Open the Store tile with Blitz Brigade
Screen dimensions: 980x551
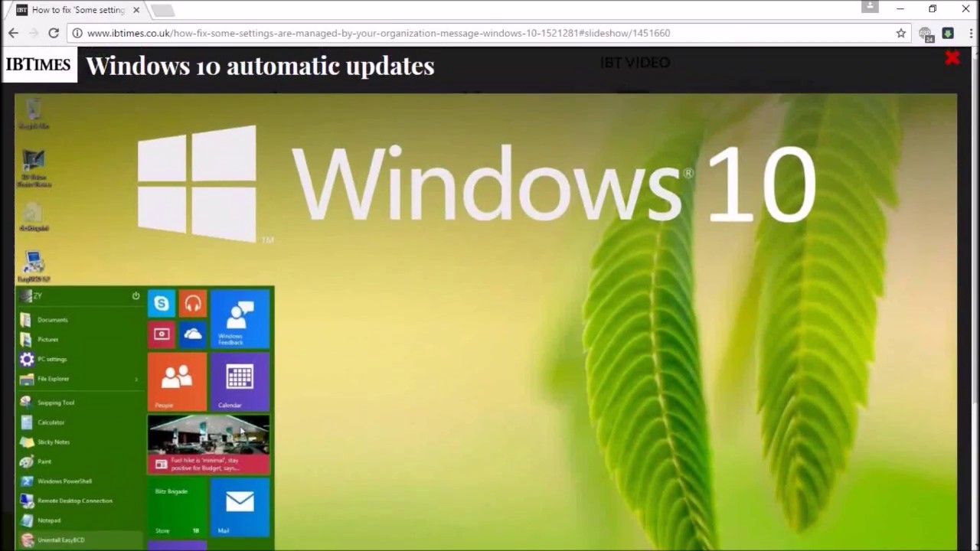[177, 507]
